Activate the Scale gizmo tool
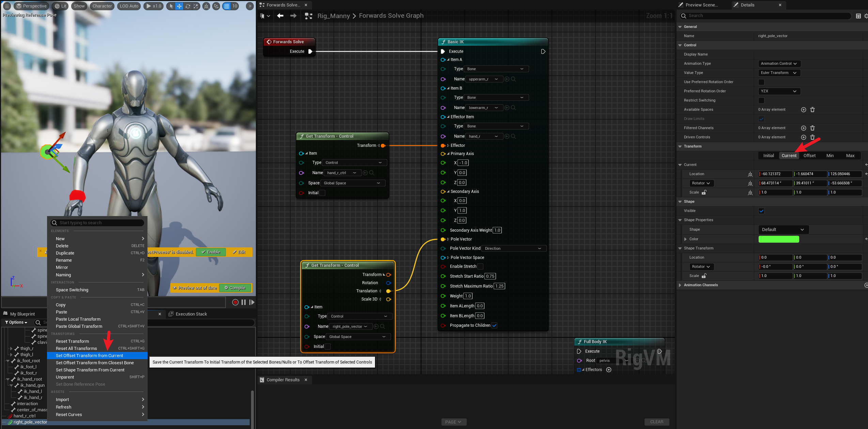The image size is (868, 429). tap(196, 6)
